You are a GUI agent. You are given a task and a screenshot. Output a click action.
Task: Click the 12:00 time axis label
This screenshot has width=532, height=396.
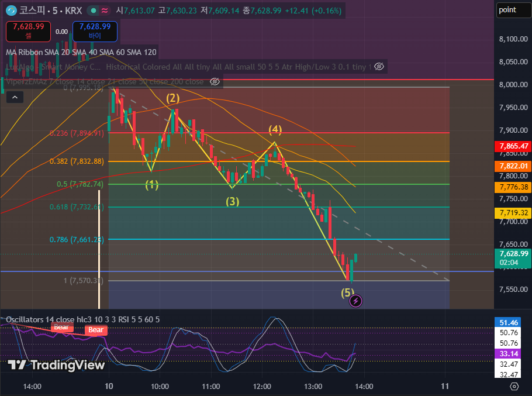coord(262,386)
